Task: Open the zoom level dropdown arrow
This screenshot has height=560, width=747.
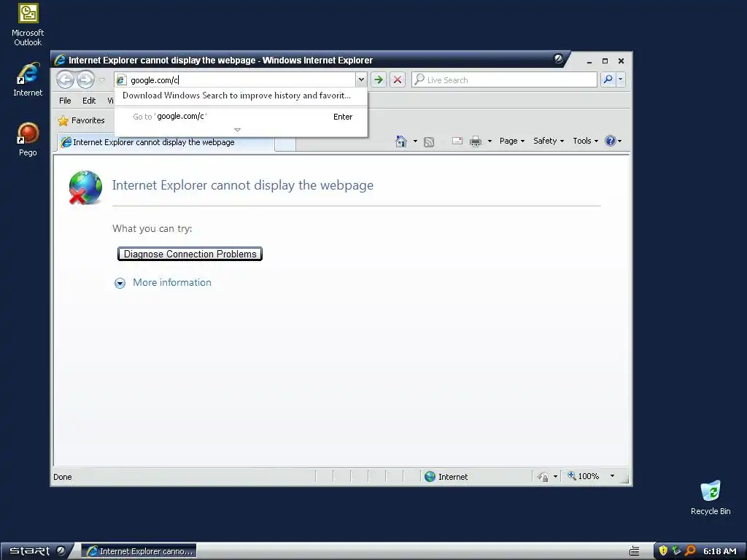Action: click(612, 476)
